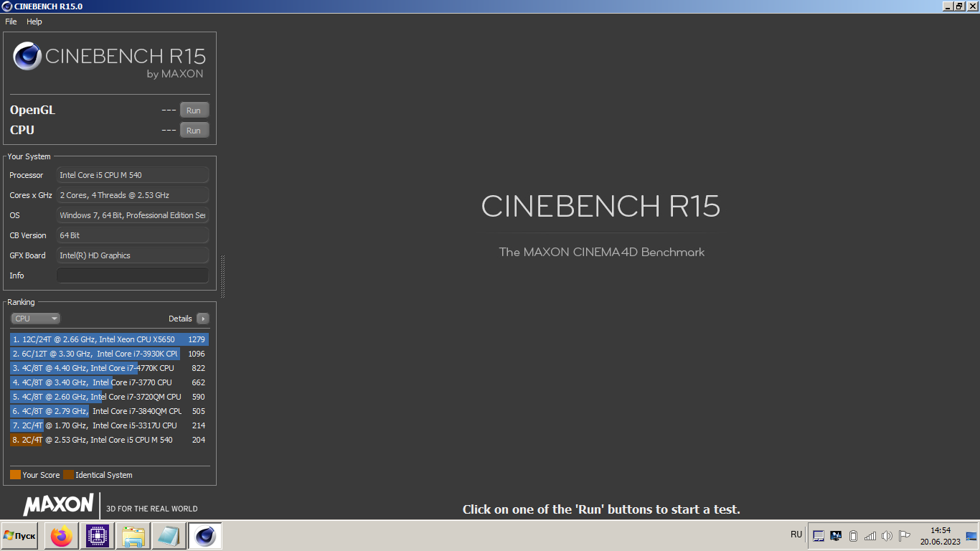This screenshot has height=551, width=980.
Task: Click the volume speaker tray icon
Action: click(x=887, y=536)
